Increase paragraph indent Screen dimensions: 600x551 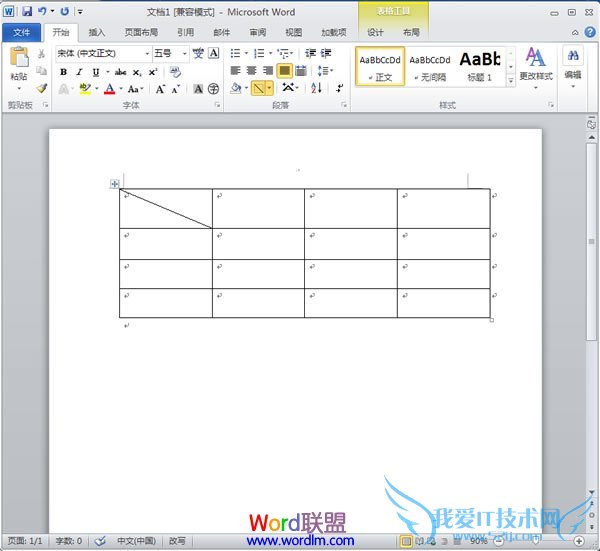tap(326, 53)
